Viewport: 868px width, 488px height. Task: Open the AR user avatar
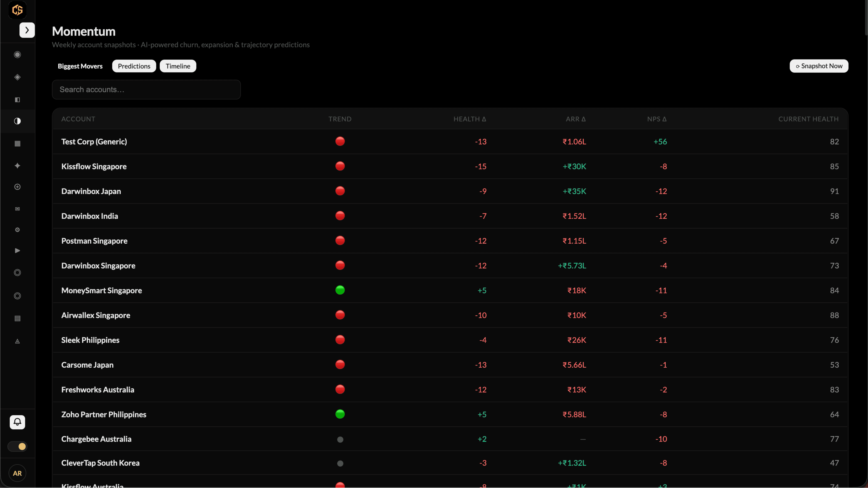click(x=18, y=474)
